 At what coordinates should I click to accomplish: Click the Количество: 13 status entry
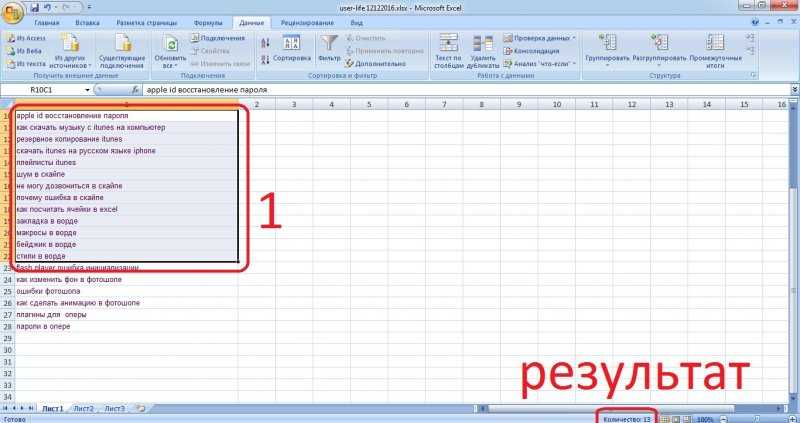tap(627, 419)
